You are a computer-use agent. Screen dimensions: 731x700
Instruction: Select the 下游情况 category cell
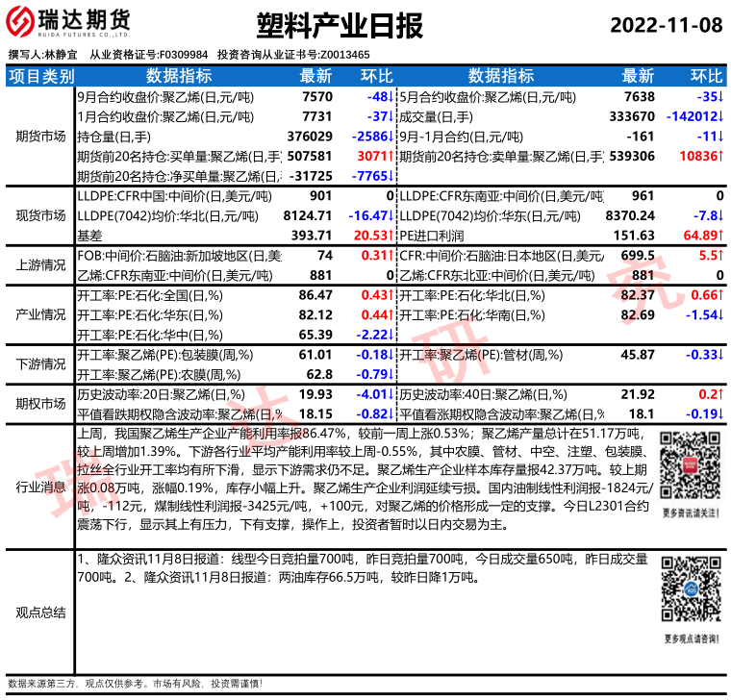click(x=40, y=364)
